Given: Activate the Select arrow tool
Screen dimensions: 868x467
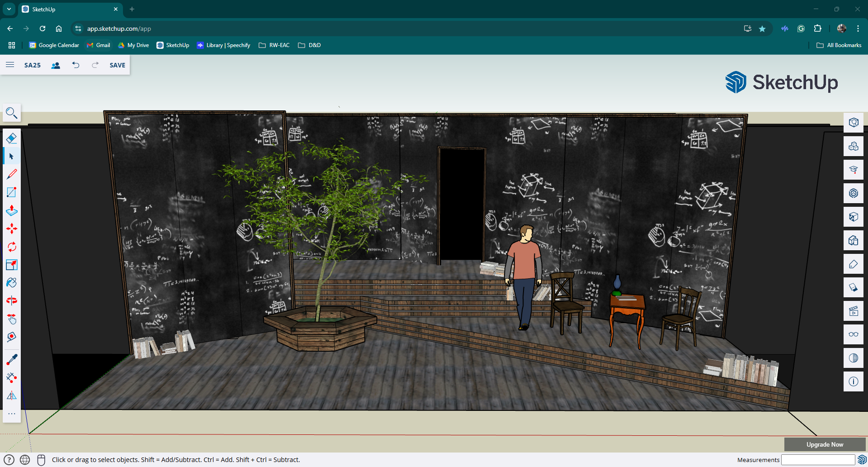Looking at the screenshot, I should tap(12, 156).
